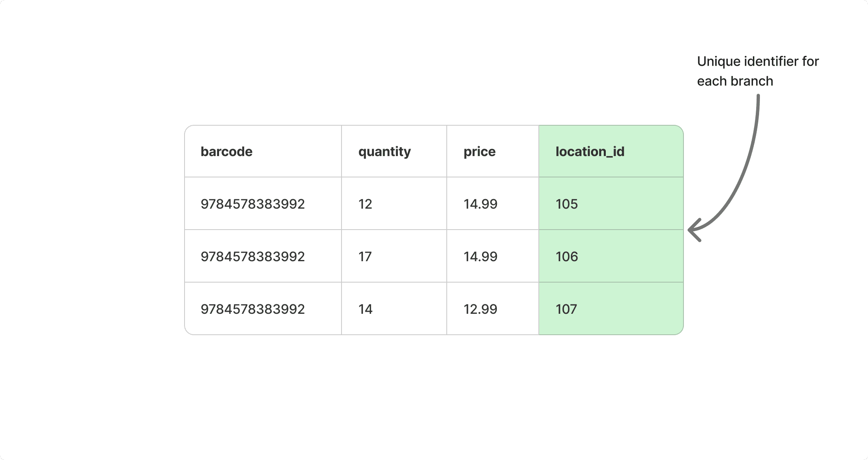Viewport: 868px width, 460px height.
Task: Click green location_id cell 105
Action: 566,204
